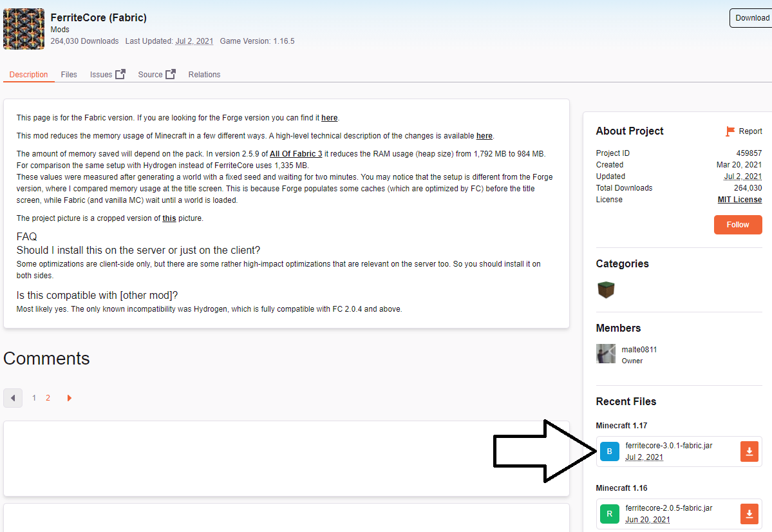The height and width of the screenshot is (532, 772).
Task: Open the Issues external link tab
Action: tap(108, 75)
